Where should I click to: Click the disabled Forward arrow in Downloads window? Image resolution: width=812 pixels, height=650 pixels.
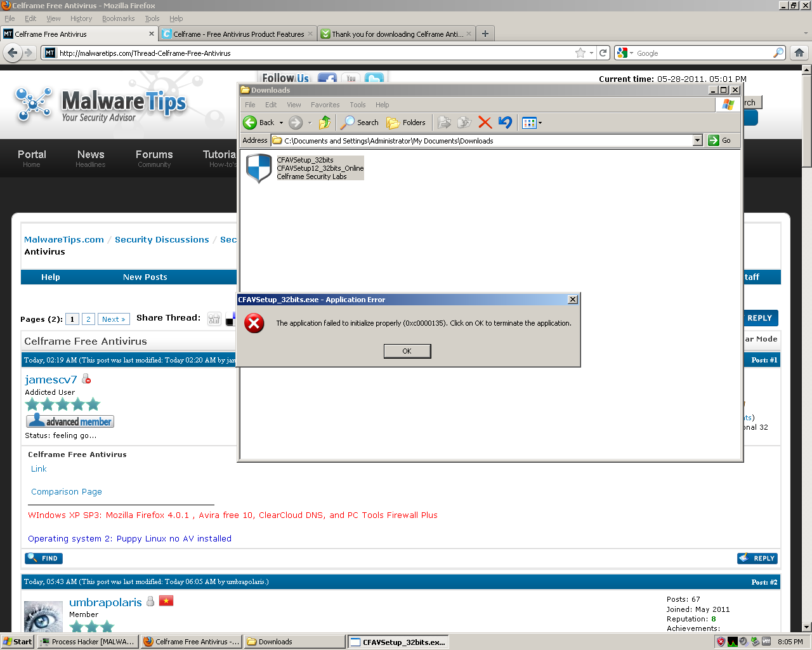click(296, 123)
